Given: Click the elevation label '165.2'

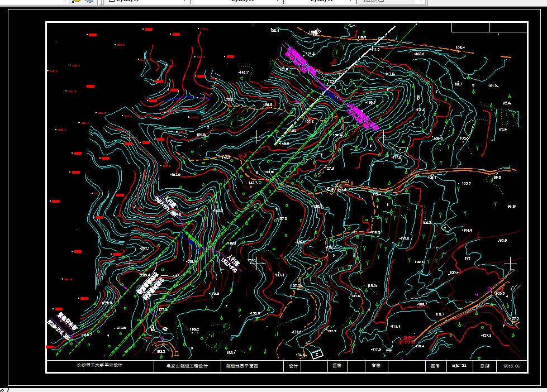Looking at the screenshot, I should pos(194,329).
